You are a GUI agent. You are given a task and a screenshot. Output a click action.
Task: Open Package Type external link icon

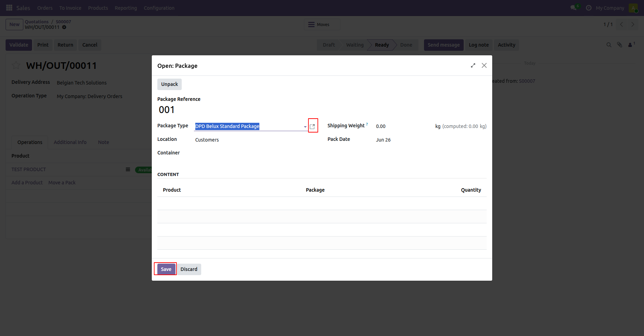(313, 126)
